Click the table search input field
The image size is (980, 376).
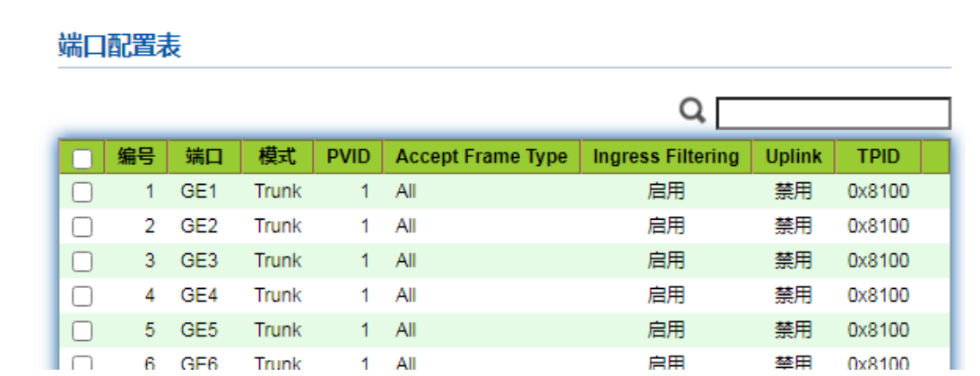click(833, 114)
